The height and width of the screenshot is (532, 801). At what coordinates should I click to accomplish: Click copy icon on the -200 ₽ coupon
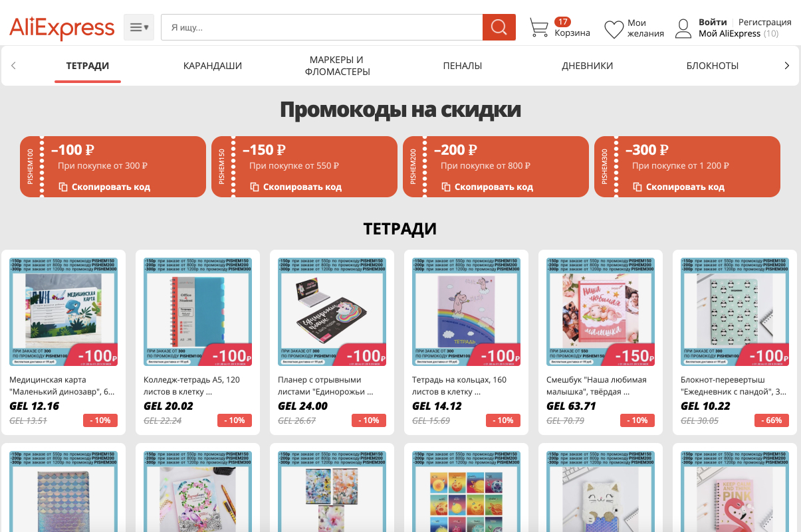tap(446, 187)
